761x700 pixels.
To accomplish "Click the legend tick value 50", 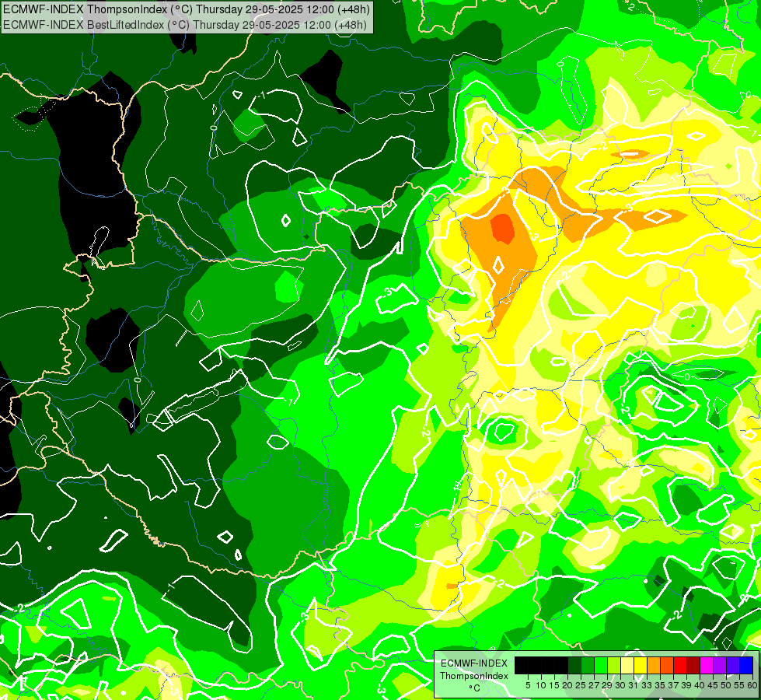I will pos(726,685).
